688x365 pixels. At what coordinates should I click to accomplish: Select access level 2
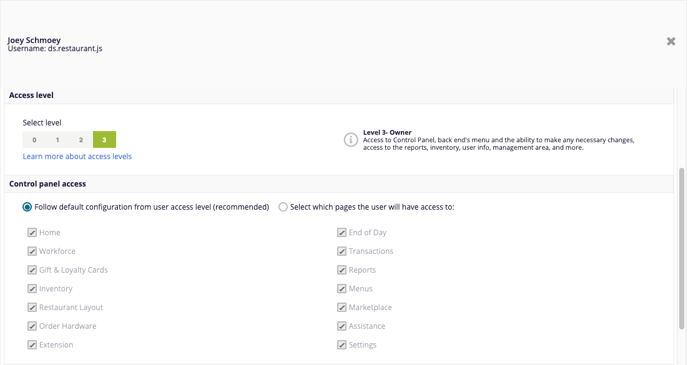pos(81,140)
